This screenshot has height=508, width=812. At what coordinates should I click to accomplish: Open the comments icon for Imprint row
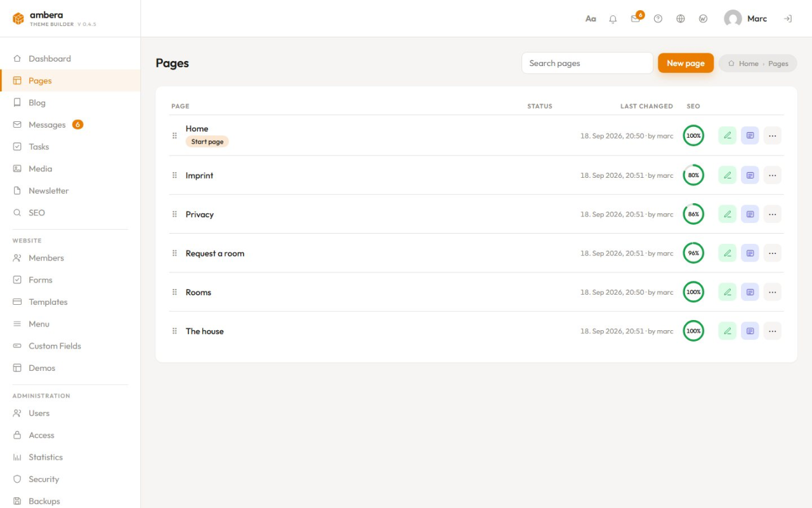[750, 175]
